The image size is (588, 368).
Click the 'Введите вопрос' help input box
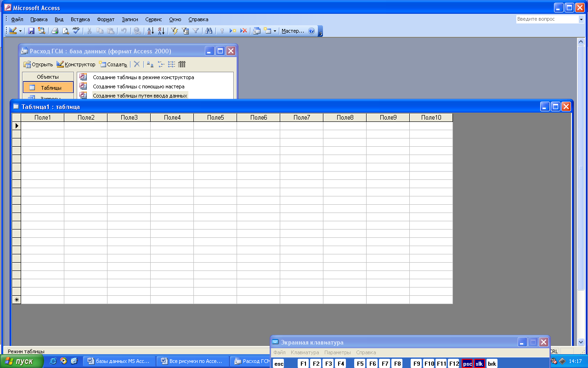pyautogui.click(x=547, y=19)
